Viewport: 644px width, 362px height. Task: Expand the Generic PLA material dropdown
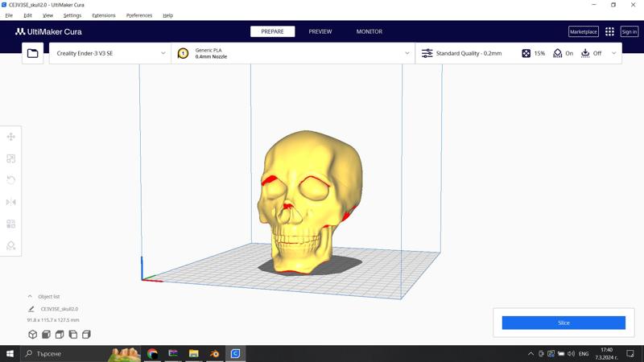tap(293, 53)
